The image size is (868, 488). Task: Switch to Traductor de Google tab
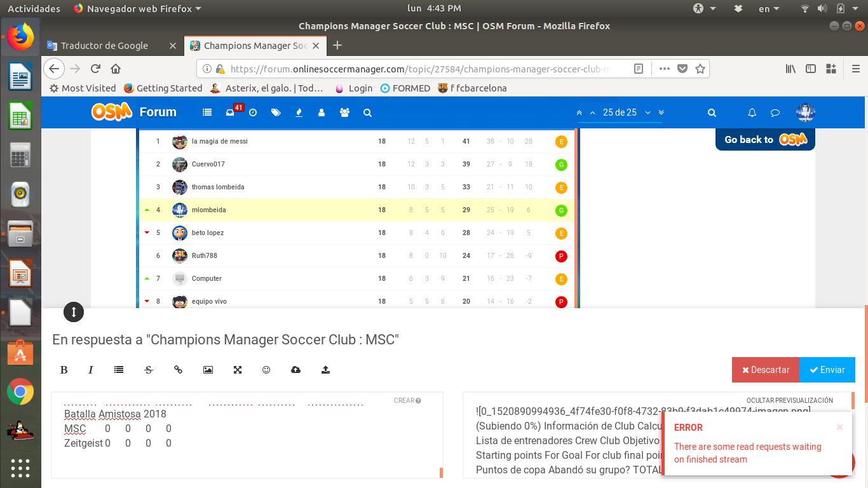coord(104,46)
